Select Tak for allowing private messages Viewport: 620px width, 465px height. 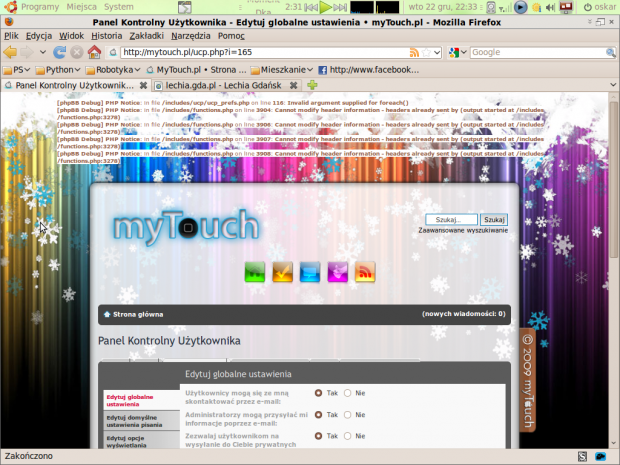[318, 436]
